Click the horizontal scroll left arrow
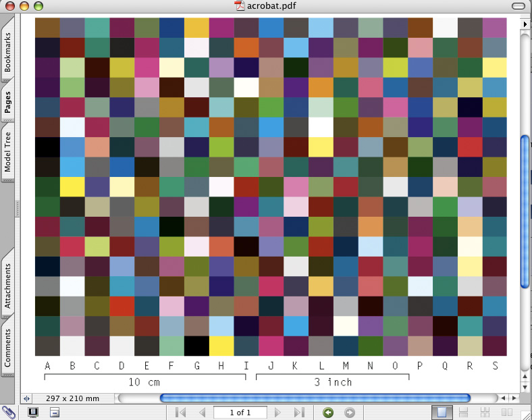 pos(504,398)
